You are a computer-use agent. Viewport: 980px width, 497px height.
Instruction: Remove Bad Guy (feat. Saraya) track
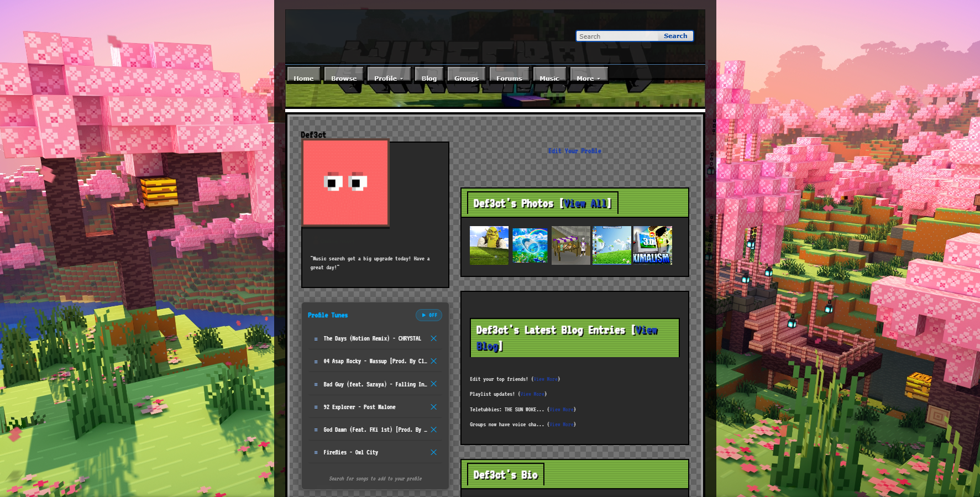[433, 384]
